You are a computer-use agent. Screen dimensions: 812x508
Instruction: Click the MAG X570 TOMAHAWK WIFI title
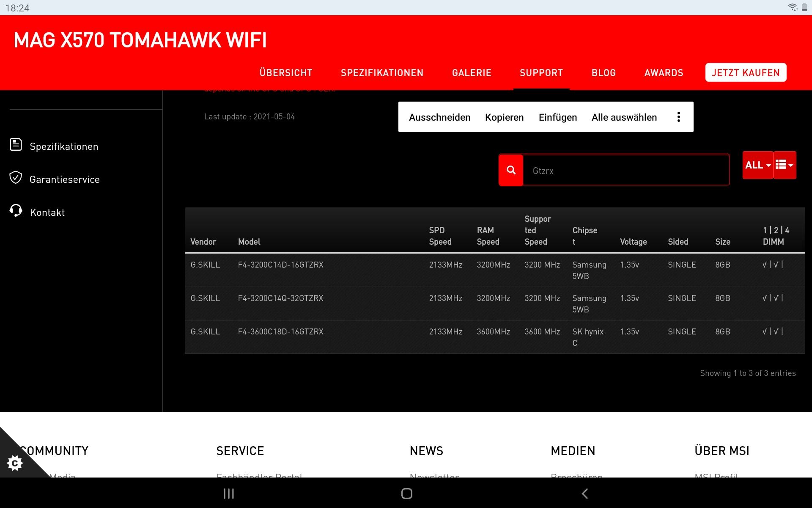pos(140,40)
